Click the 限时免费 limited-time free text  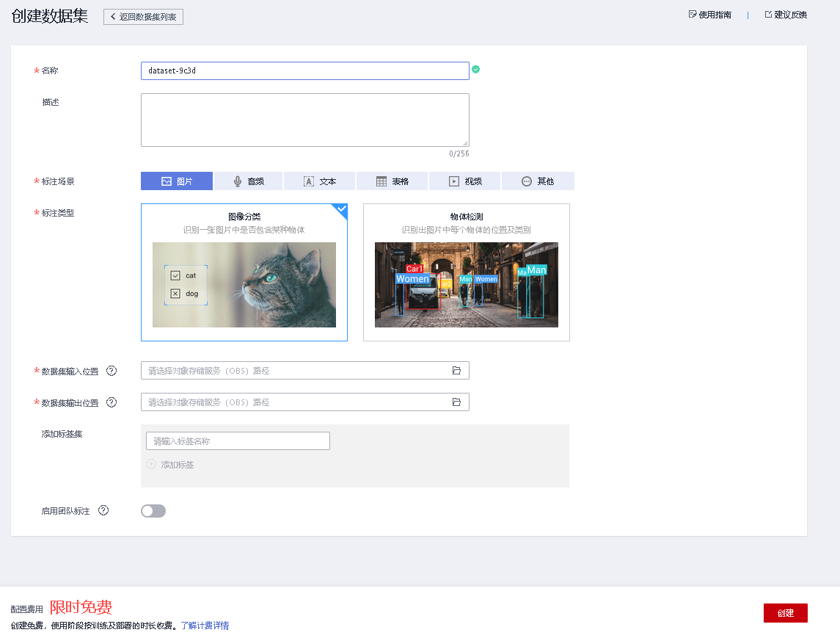pyautogui.click(x=81, y=607)
